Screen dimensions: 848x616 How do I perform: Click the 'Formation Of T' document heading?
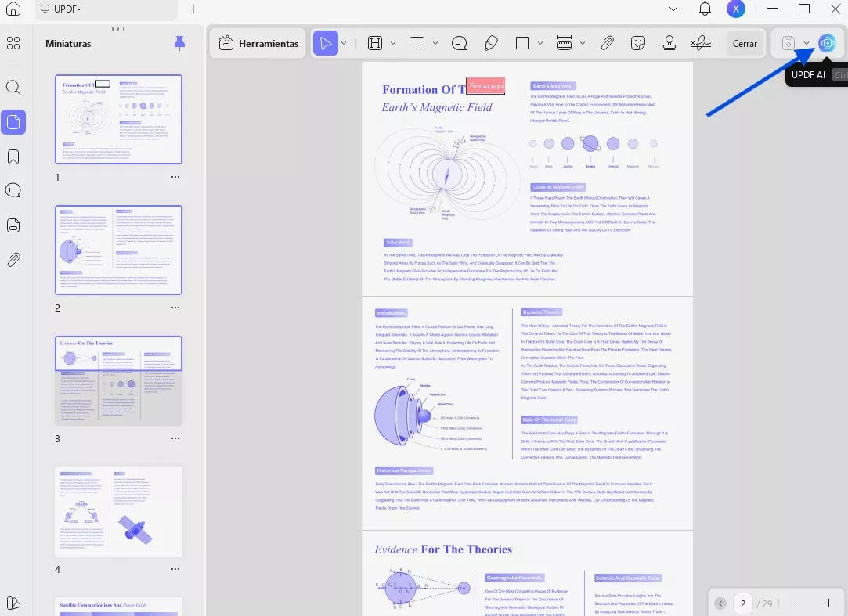click(x=424, y=90)
